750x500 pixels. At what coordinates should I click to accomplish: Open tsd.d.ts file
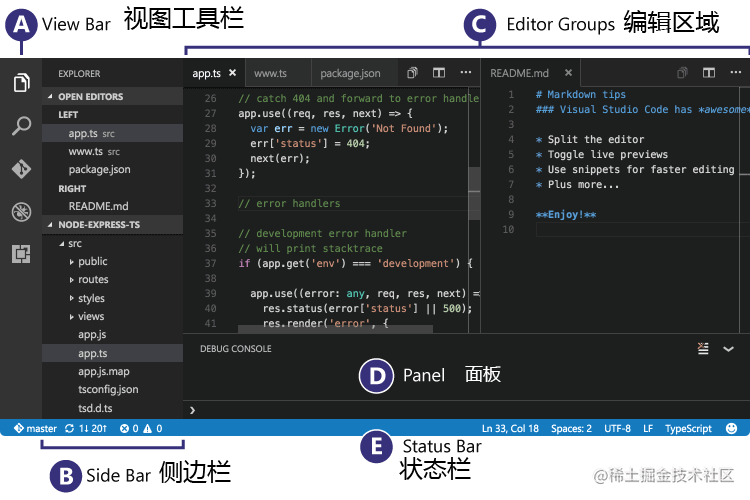(113, 408)
